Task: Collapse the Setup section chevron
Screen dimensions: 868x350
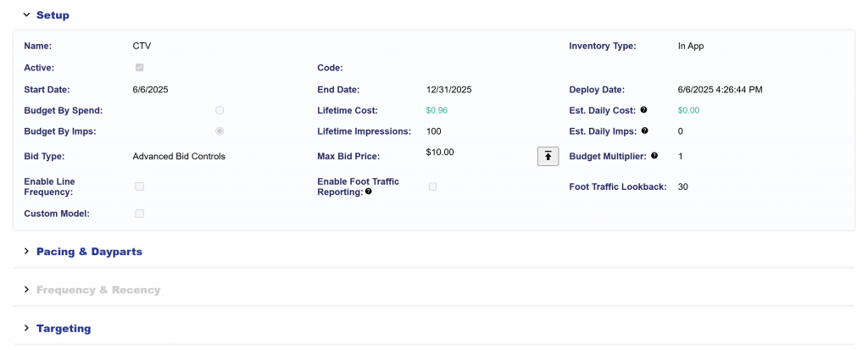Action: pos(26,15)
